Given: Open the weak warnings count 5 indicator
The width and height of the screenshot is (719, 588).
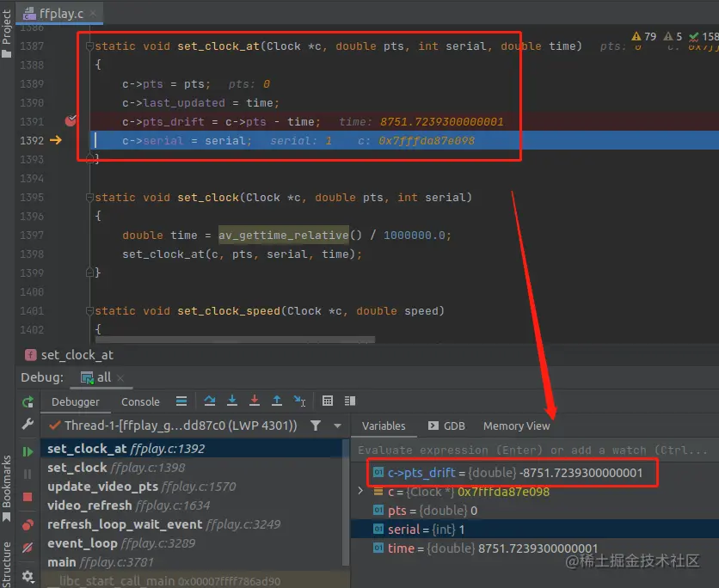Looking at the screenshot, I should [x=673, y=36].
